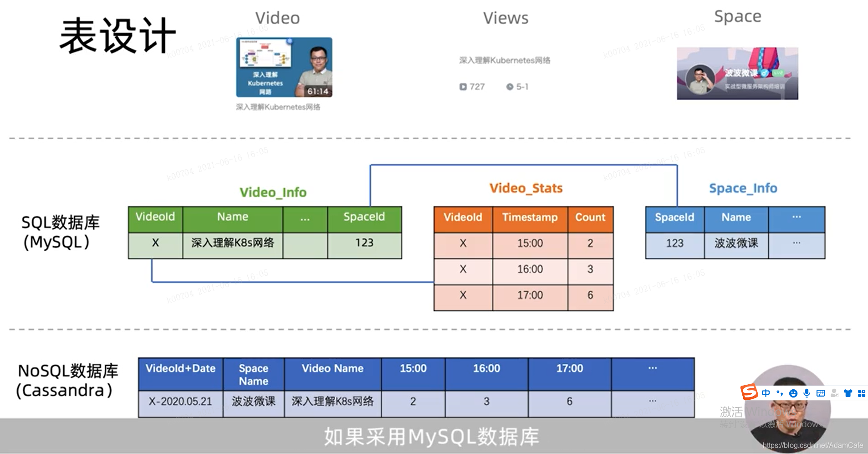Click the VideoId+Date header in Cassandra table
This screenshot has height=454, width=868.
180,374
